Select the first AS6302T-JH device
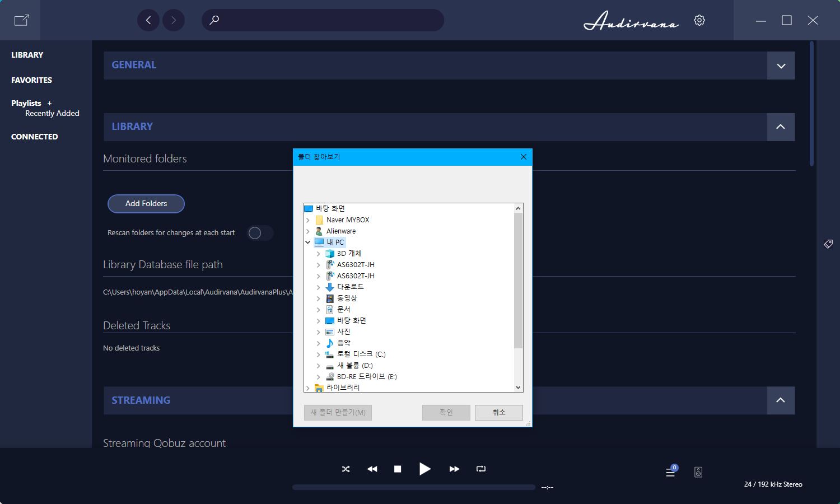 coord(356,265)
